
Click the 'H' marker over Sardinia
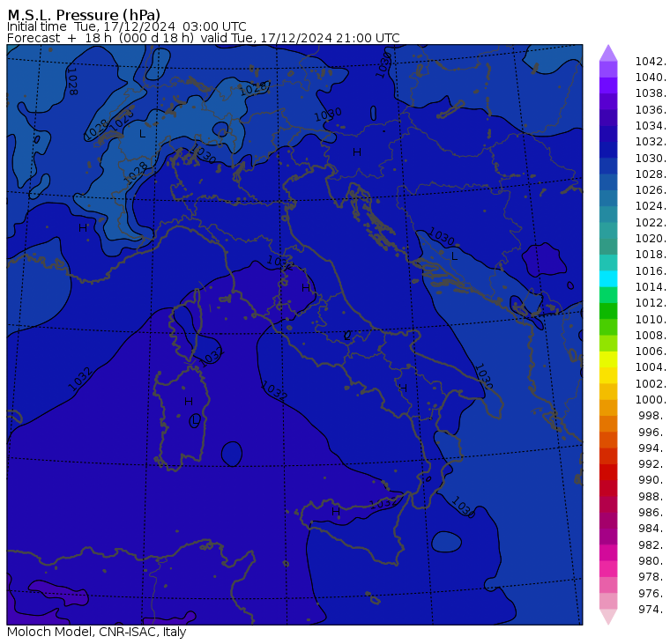pyautogui.click(x=189, y=402)
